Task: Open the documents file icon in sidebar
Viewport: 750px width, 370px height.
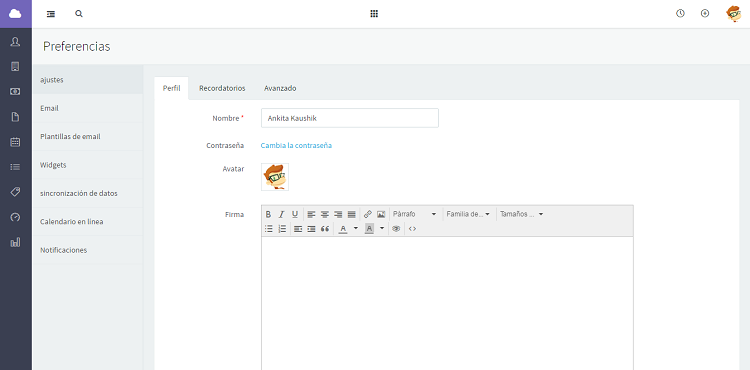Action: click(x=15, y=117)
